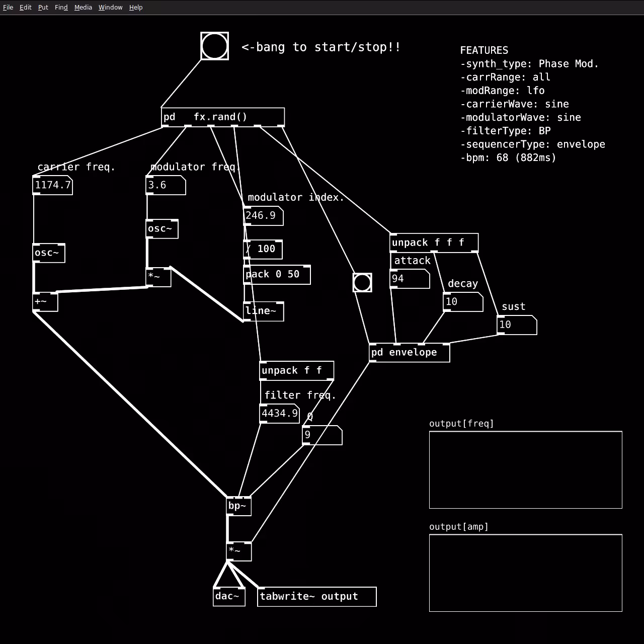The image size is (644, 644).
Task: Open the Window menu
Action: click(111, 8)
